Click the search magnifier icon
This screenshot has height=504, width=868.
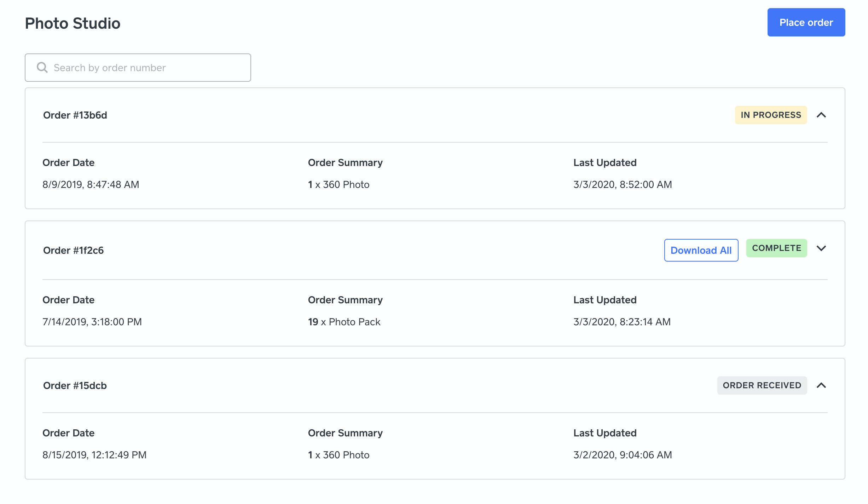click(42, 67)
